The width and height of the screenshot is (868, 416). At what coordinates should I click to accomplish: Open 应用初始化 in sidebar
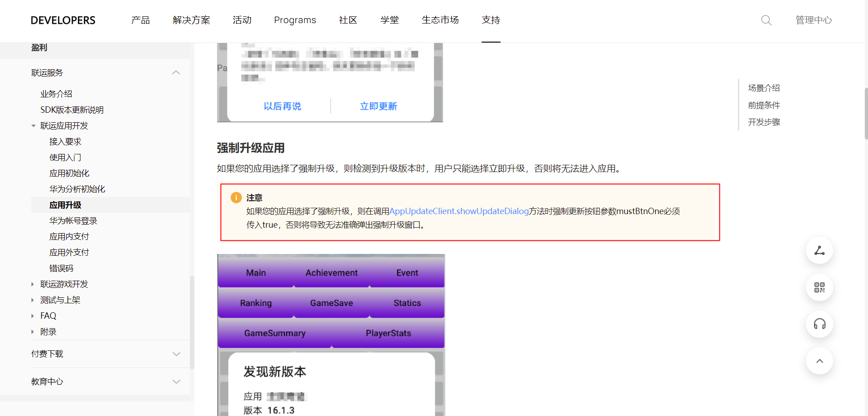pyautogui.click(x=69, y=173)
